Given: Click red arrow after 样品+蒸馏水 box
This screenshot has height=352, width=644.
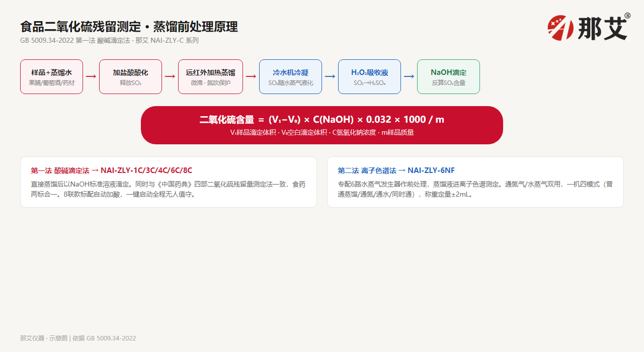Looking at the screenshot, I should coord(91,76).
